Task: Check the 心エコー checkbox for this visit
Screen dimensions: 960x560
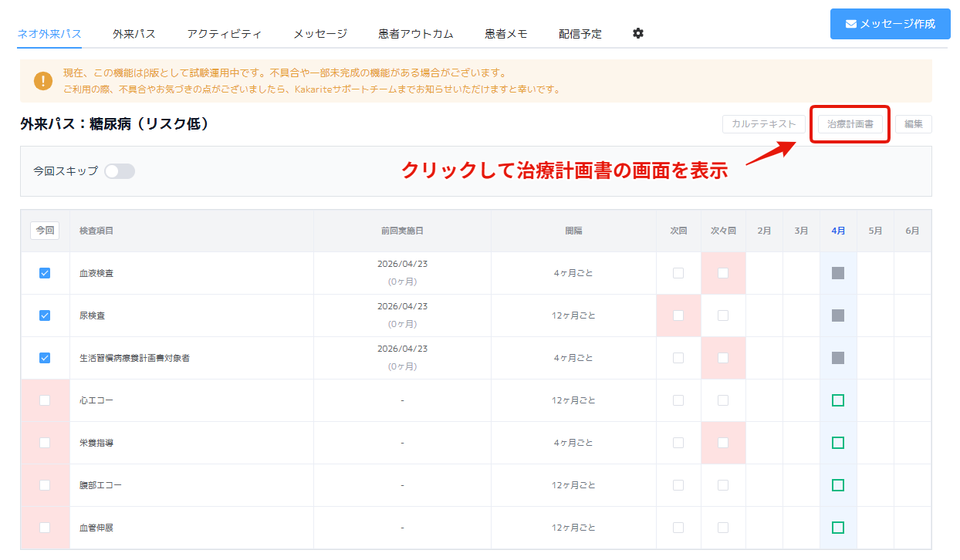Action: [x=45, y=400]
